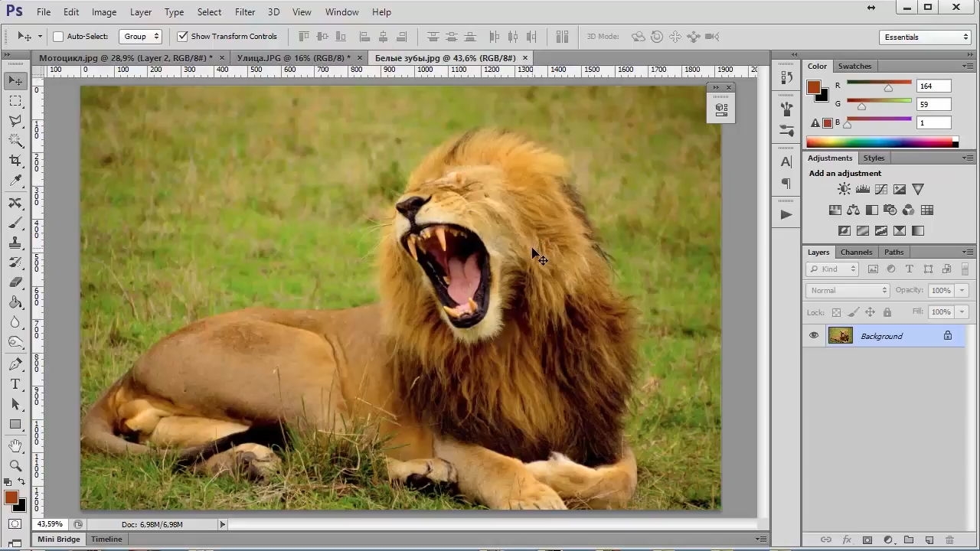Select the Brush tool
This screenshot has height=551, width=980.
(x=15, y=223)
